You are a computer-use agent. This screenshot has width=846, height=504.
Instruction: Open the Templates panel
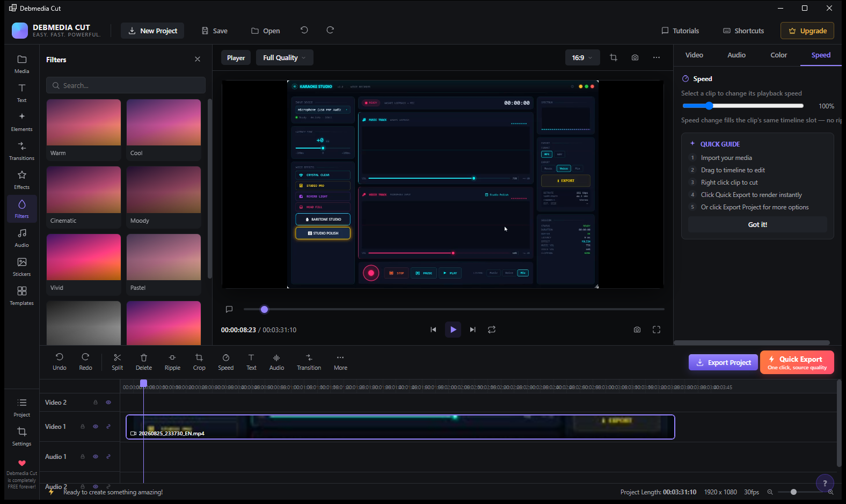21,296
